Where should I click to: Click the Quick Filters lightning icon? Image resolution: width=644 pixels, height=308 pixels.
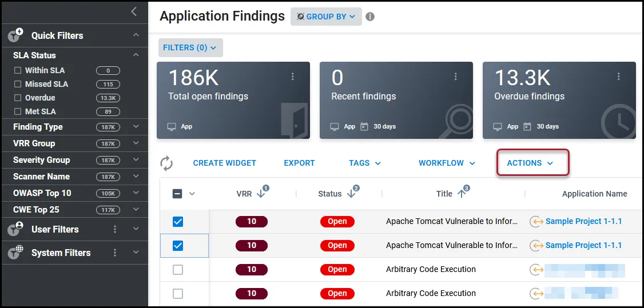[x=15, y=35]
